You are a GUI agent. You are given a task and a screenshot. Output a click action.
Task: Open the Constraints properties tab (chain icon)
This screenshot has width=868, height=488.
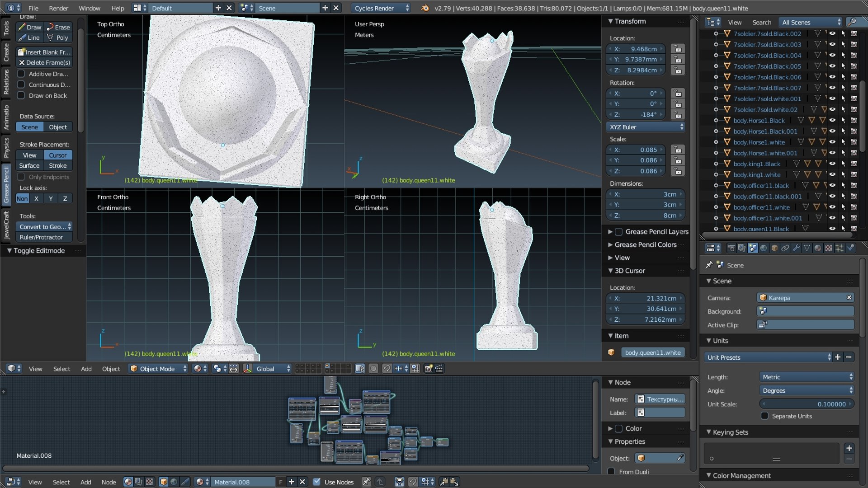pyautogui.click(x=785, y=248)
